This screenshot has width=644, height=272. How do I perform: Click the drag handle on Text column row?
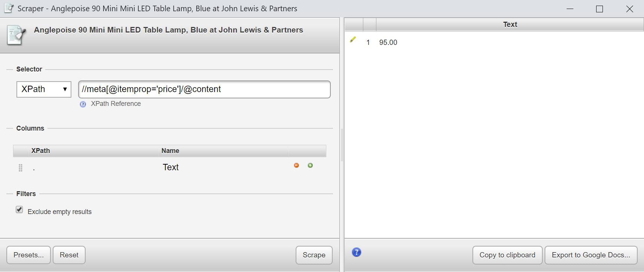click(21, 168)
